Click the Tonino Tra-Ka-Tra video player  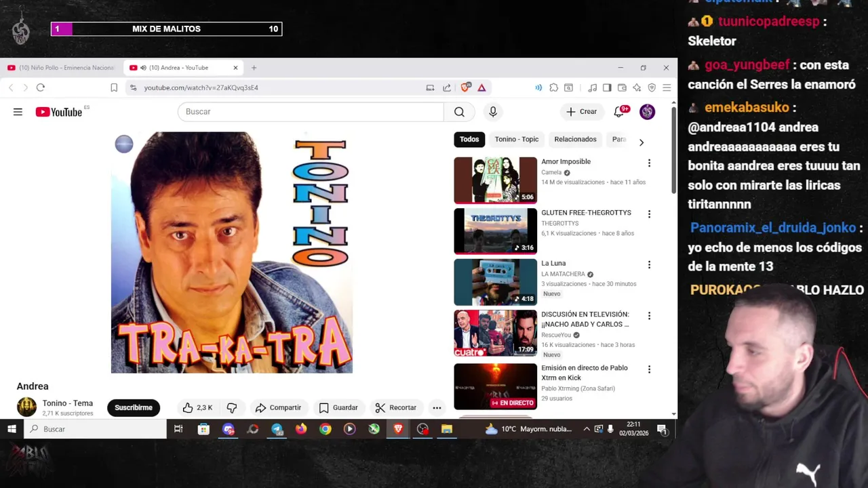232,252
